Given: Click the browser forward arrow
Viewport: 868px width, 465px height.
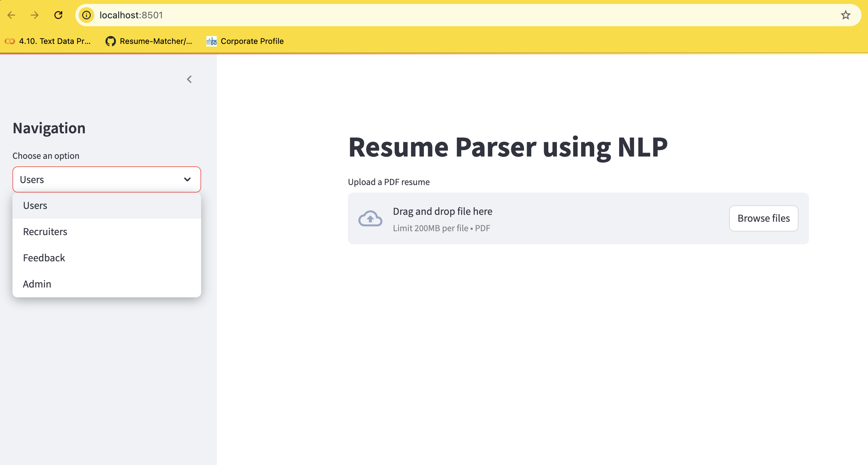Looking at the screenshot, I should tap(34, 15).
